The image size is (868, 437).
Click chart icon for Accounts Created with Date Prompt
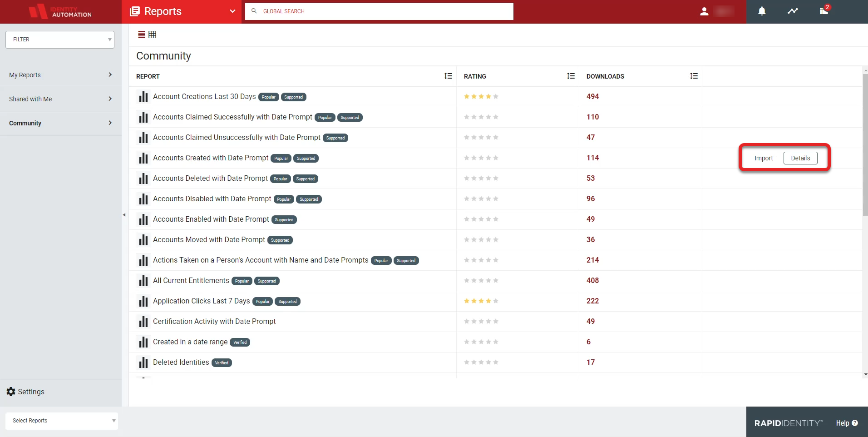[x=143, y=158]
